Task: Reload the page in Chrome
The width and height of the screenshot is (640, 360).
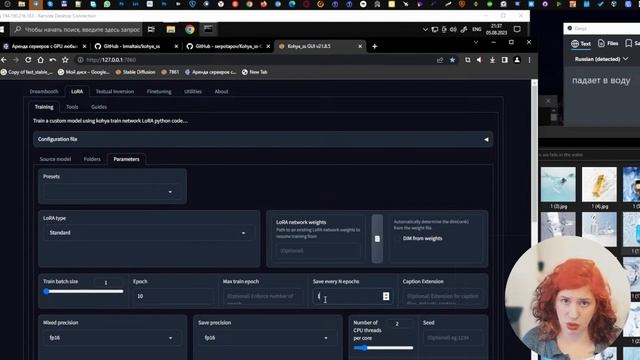Action: 28,60
